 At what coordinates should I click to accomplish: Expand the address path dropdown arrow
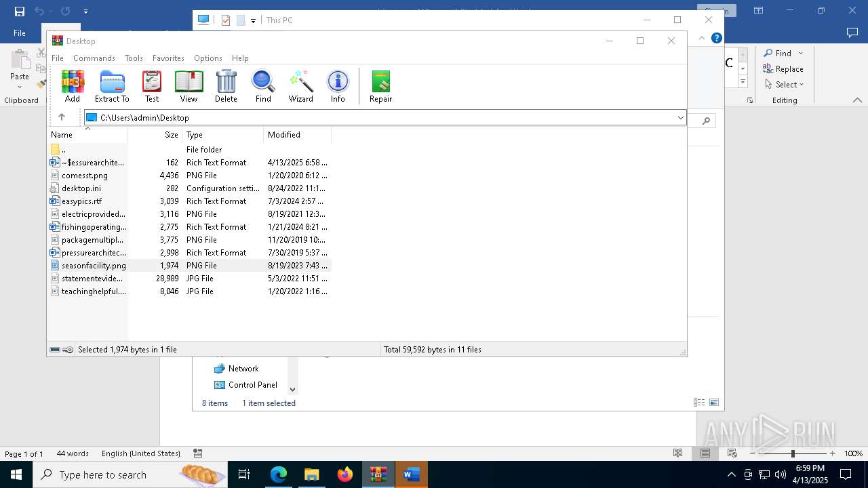680,118
